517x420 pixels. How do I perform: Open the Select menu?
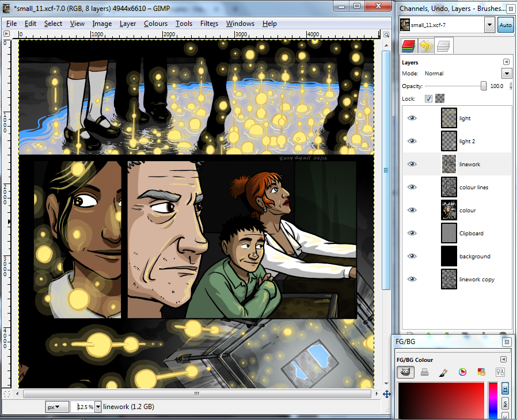[53, 24]
